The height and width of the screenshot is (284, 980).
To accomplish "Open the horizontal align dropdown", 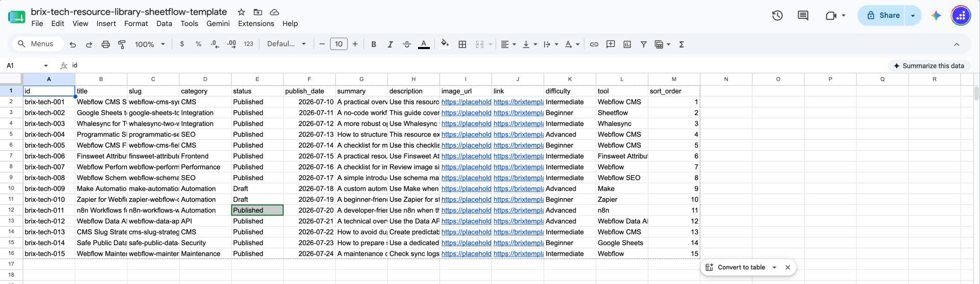I will 508,44.
